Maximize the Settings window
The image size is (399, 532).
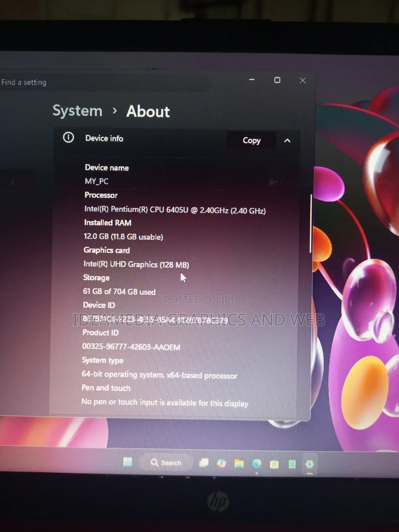pyautogui.click(x=277, y=80)
